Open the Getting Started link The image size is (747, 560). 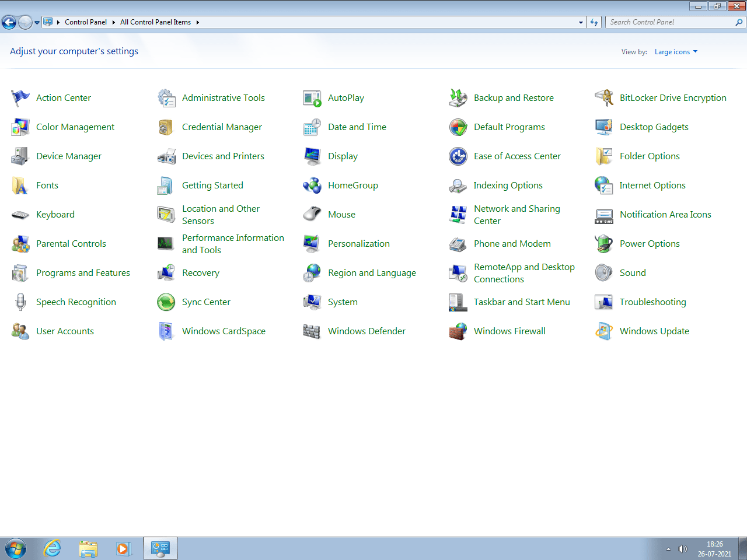[212, 185]
